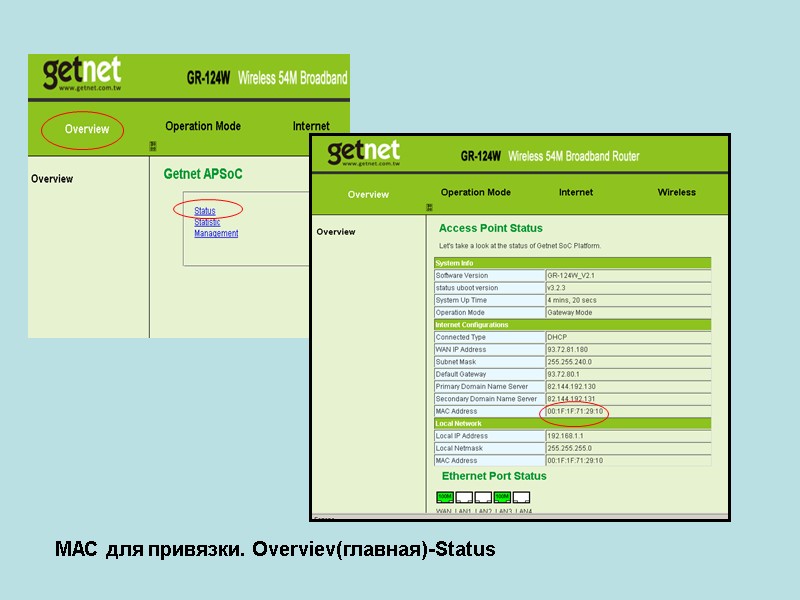Click the LAN4 port status icon
The image size is (800, 600).
click(521, 497)
